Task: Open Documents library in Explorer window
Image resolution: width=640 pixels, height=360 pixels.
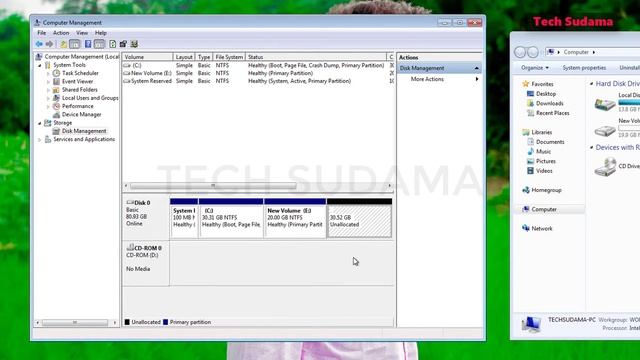Action: click(550, 142)
